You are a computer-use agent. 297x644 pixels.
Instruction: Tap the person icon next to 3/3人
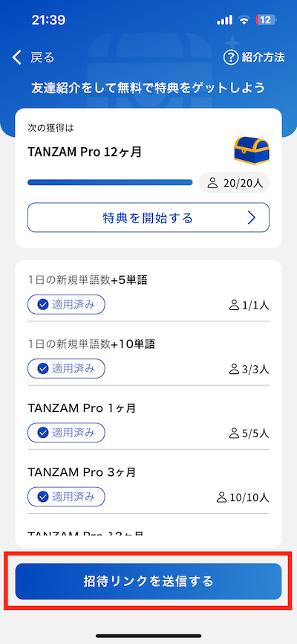point(234,369)
